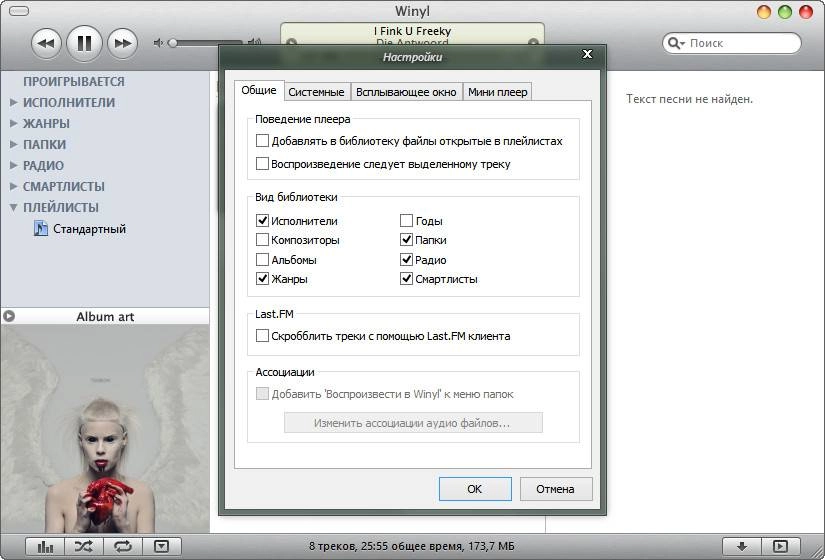The width and height of the screenshot is (825, 560).
Task: Click the orange minimize window button
Action: click(763, 12)
